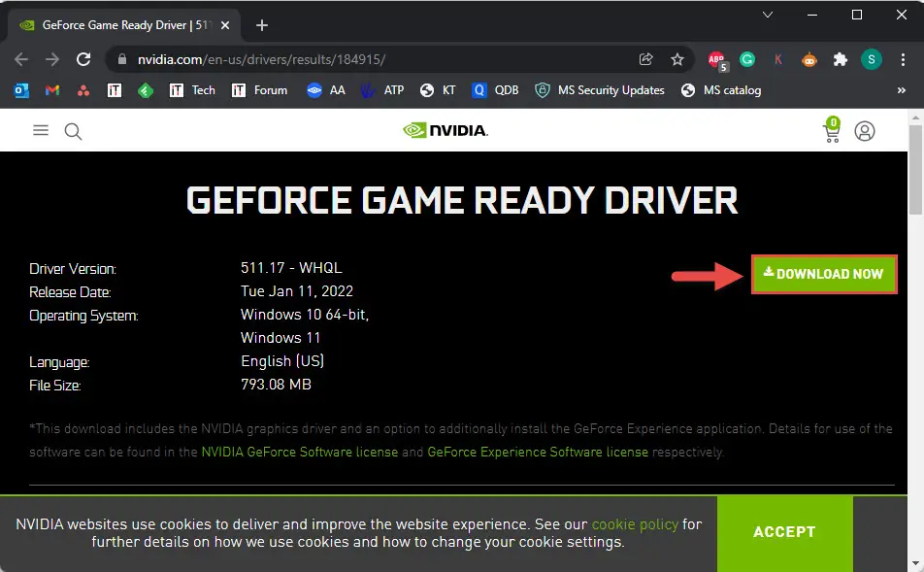The image size is (924, 572).
Task: Accept the cookie notice
Action: pos(784,532)
